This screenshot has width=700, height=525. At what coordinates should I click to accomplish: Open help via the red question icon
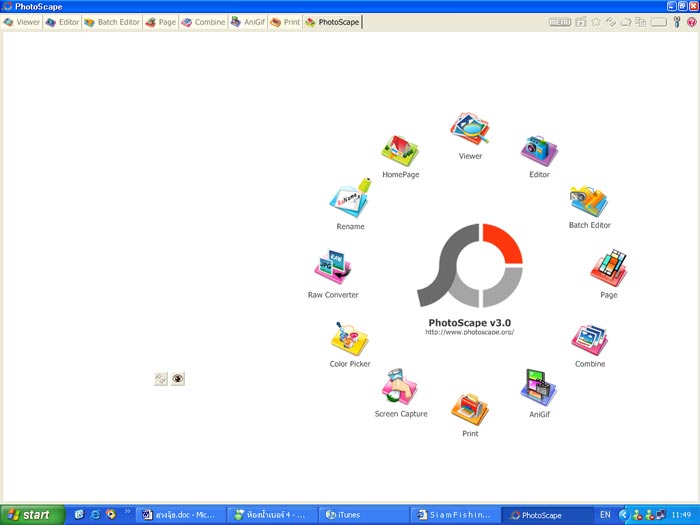point(692,22)
